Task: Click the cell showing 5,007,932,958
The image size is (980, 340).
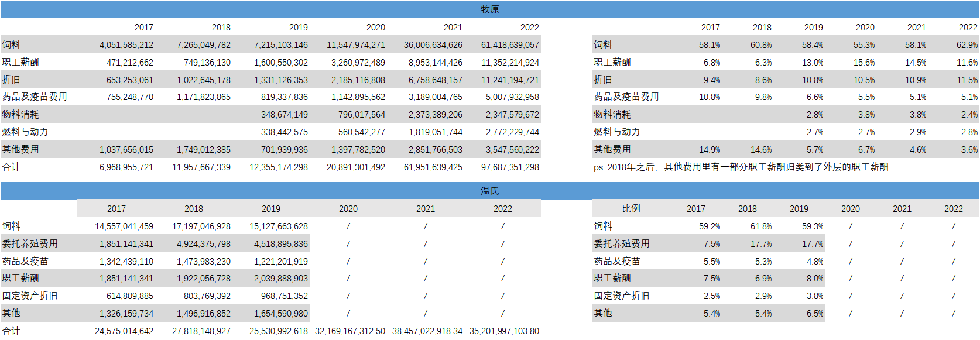Action: (512, 97)
